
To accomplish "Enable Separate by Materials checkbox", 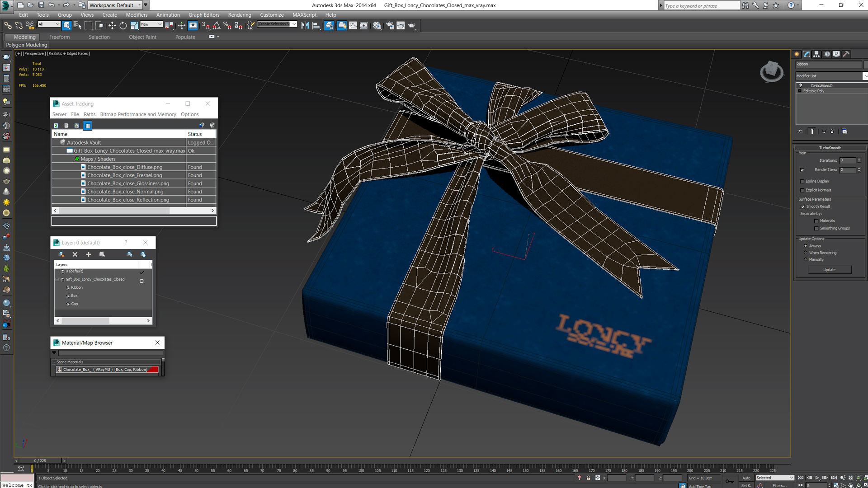I will point(816,221).
